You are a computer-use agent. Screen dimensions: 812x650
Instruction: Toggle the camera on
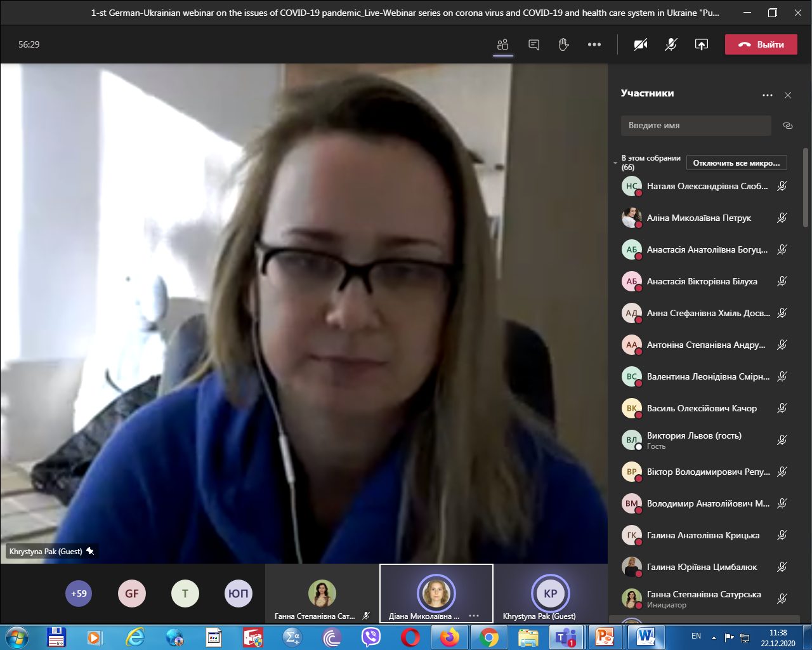[641, 44]
